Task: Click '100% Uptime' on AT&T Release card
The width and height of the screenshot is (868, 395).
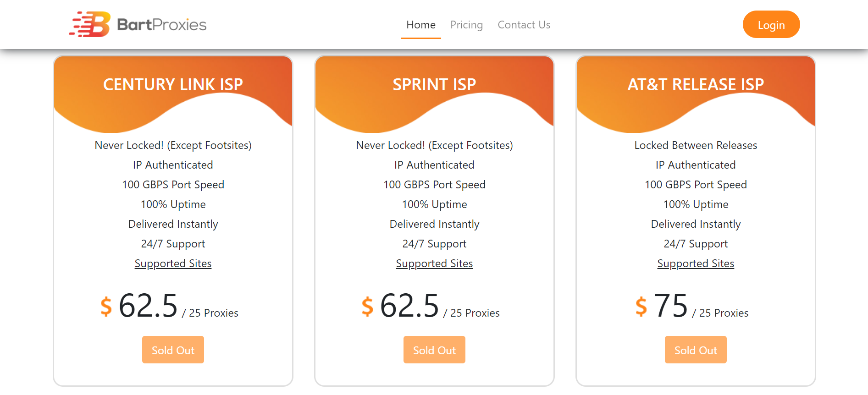Action: coord(696,204)
